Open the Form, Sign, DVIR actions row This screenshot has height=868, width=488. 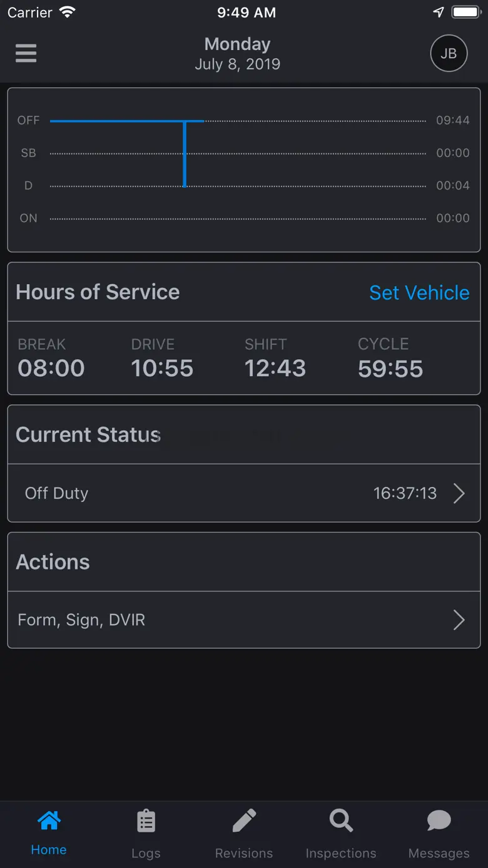pos(188,620)
